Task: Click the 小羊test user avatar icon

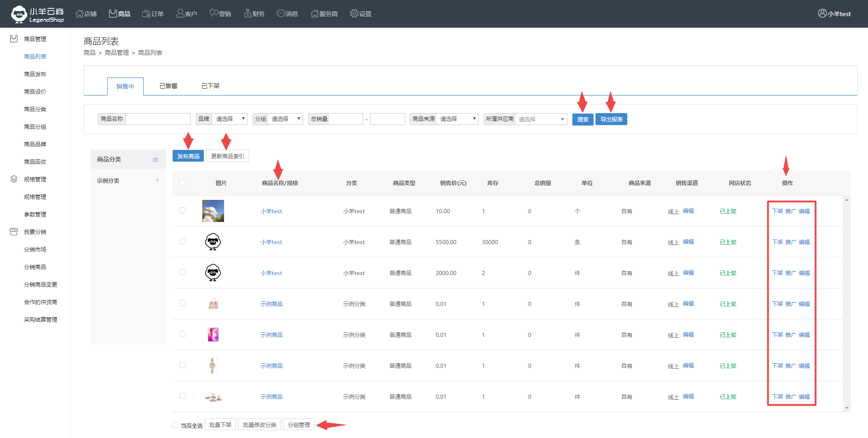Action: click(822, 13)
